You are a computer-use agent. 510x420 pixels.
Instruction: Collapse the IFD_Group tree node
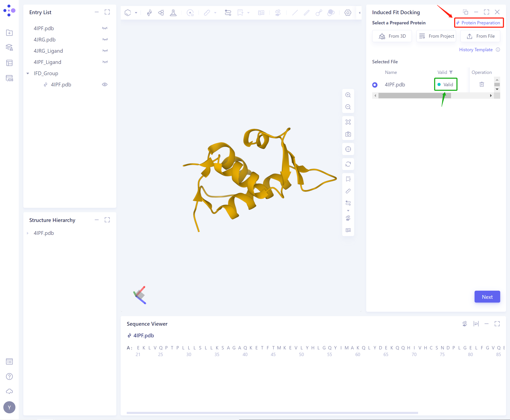[x=28, y=73]
